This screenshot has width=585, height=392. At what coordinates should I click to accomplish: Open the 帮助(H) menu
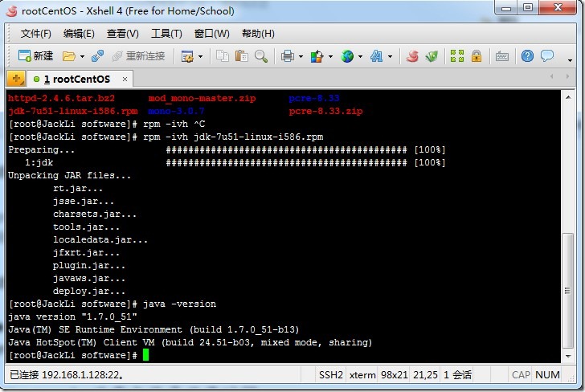(x=258, y=34)
